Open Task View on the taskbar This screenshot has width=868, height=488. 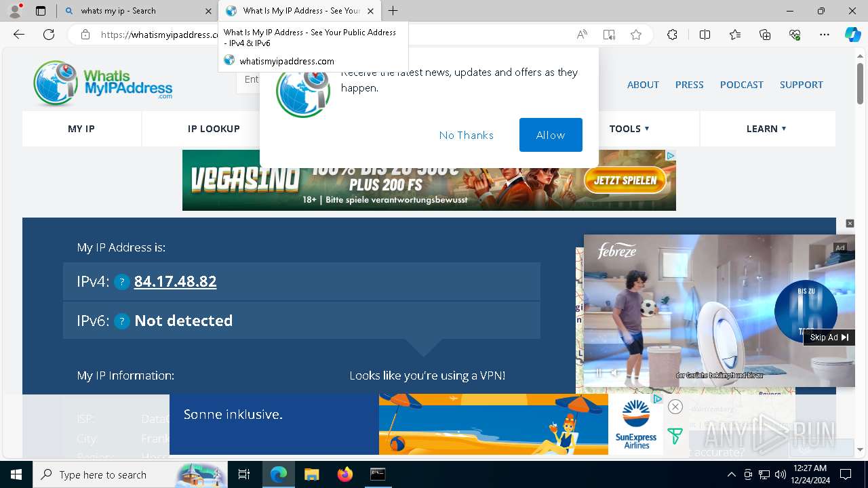tap(244, 474)
